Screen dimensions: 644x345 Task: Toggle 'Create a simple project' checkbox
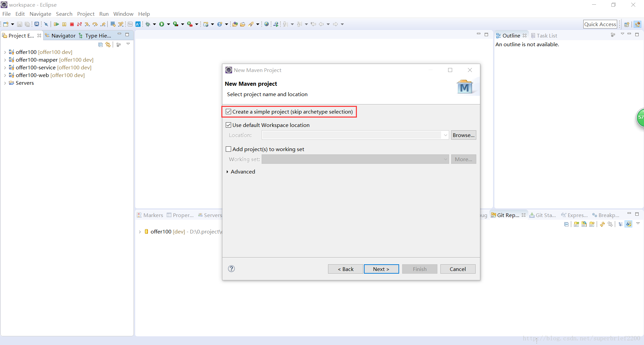coord(228,112)
